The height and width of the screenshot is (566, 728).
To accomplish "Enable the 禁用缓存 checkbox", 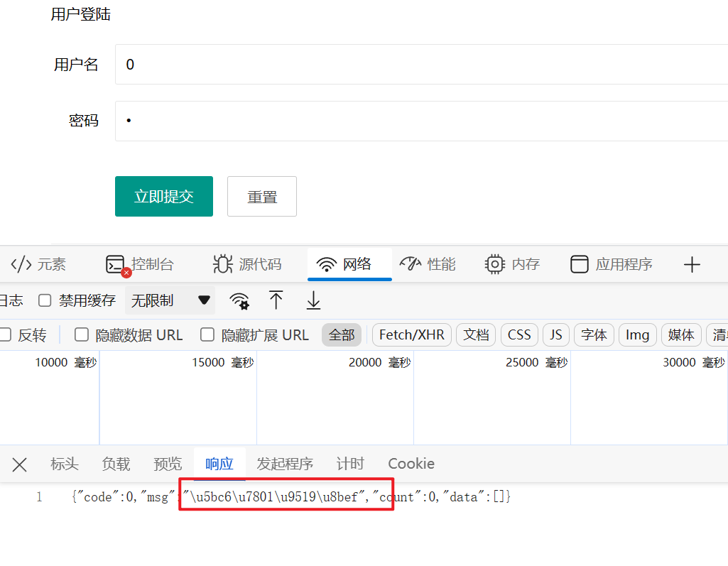I will (45, 300).
